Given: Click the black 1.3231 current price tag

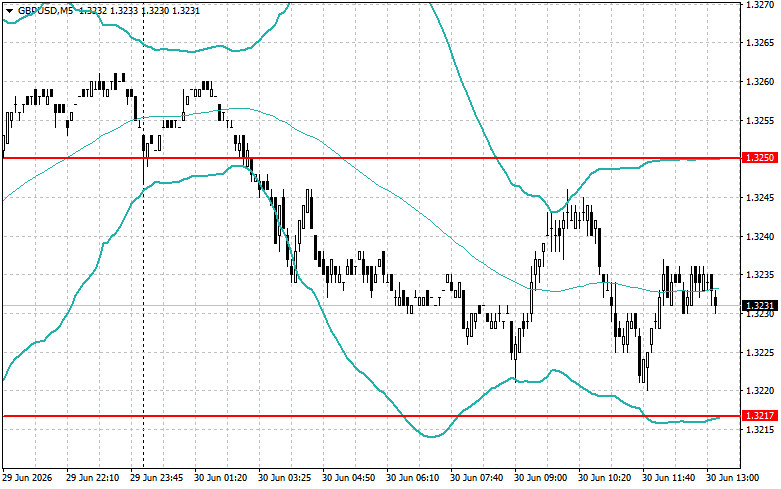Looking at the screenshot, I should click(x=759, y=305).
